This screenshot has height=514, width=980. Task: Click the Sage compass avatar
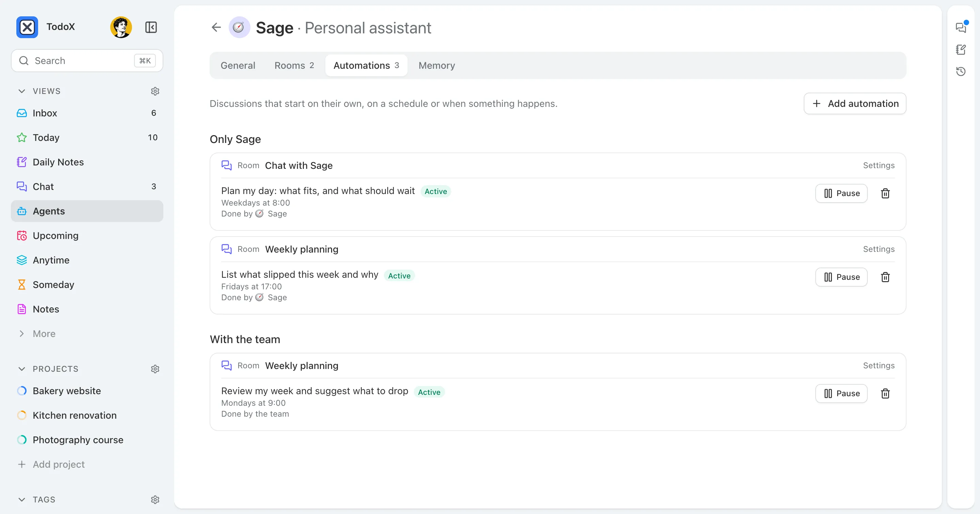(x=239, y=27)
